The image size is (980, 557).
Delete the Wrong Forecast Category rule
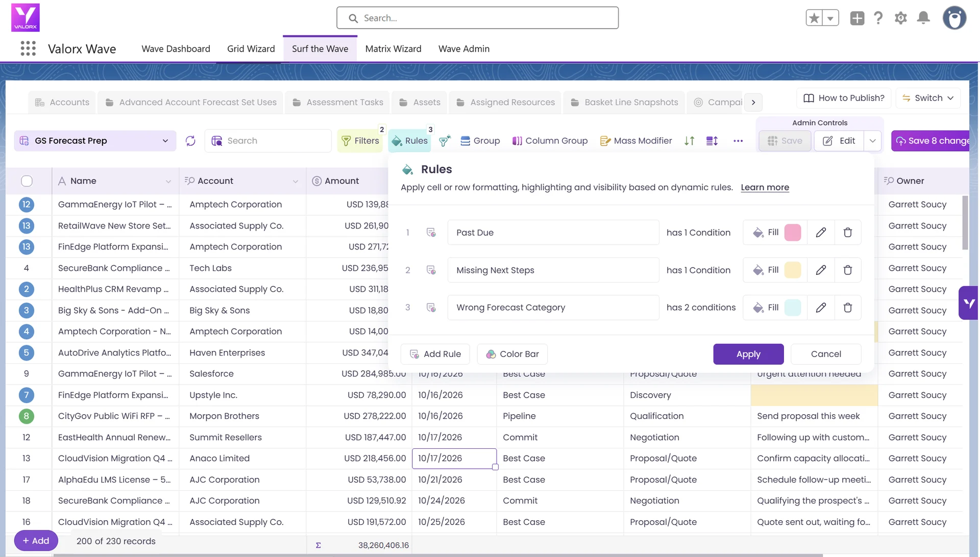[x=848, y=308]
